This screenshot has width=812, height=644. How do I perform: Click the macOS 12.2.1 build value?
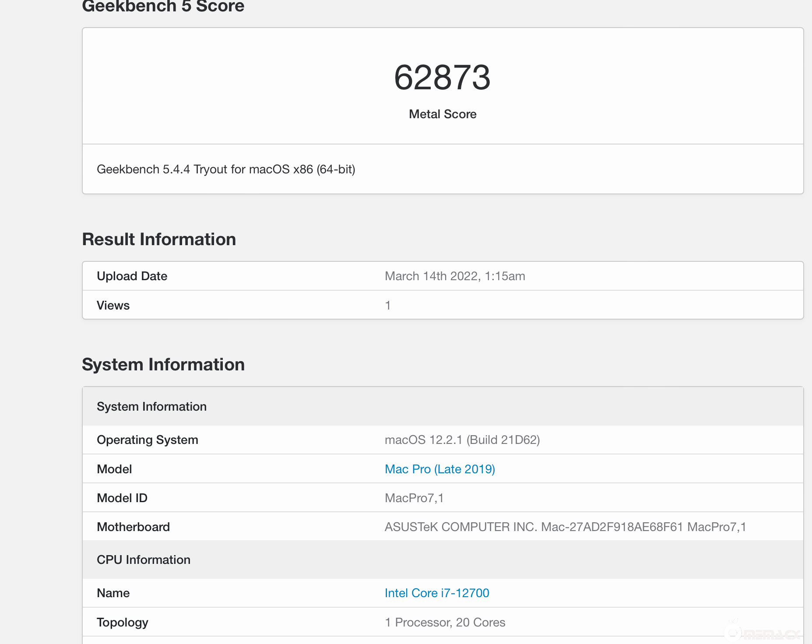click(462, 440)
